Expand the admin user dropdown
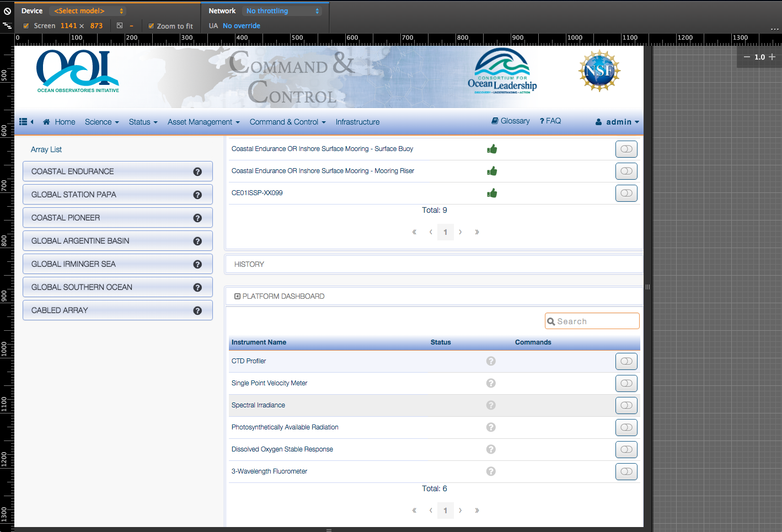Image resolution: width=782 pixels, height=532 pixels. point(618,122)
